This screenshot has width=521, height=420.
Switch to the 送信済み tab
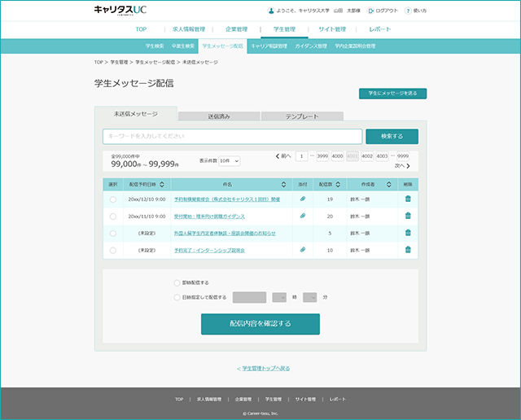[219, 116]
